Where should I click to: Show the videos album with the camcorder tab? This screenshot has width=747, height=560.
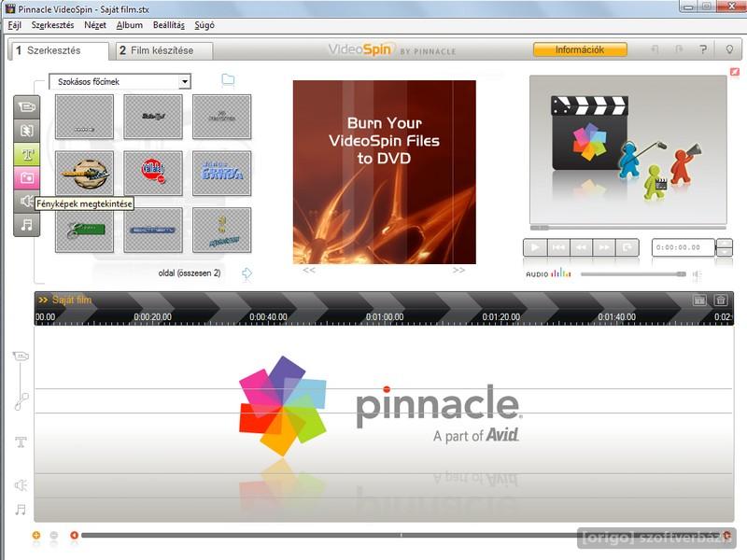(x=27, y=106)
